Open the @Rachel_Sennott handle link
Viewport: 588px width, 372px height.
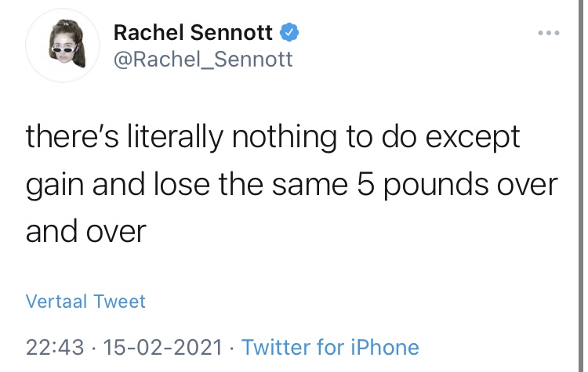coord(203,60)
